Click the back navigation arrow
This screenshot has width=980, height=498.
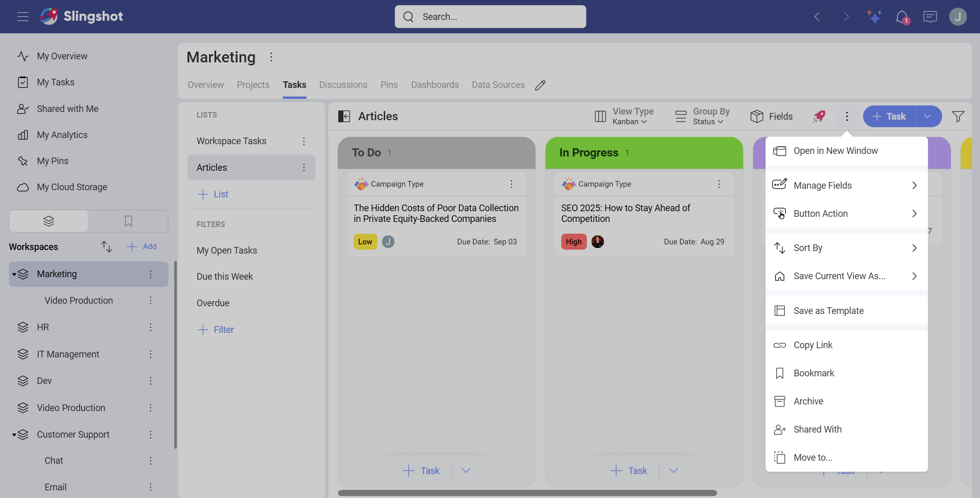(x=817, y=16)
